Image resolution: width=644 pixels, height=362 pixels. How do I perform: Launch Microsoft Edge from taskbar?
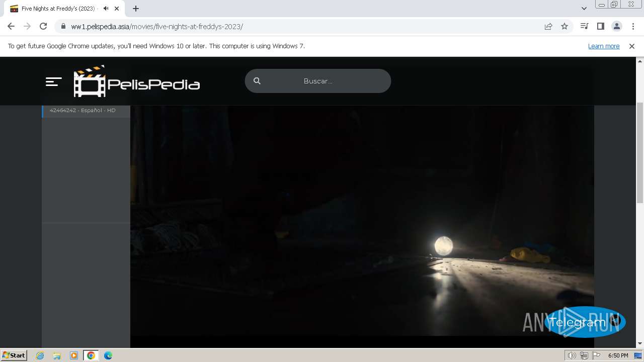click(x=108, y=355)
